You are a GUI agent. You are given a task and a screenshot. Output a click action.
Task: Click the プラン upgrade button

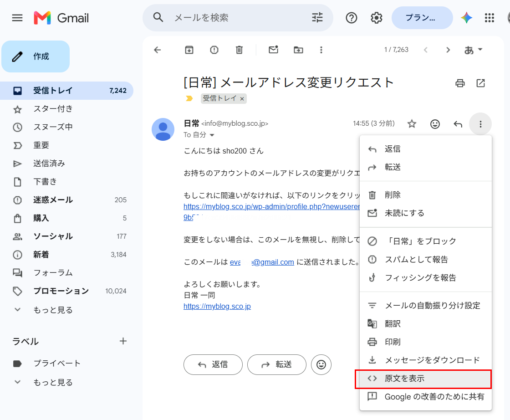tap(422, 18)
